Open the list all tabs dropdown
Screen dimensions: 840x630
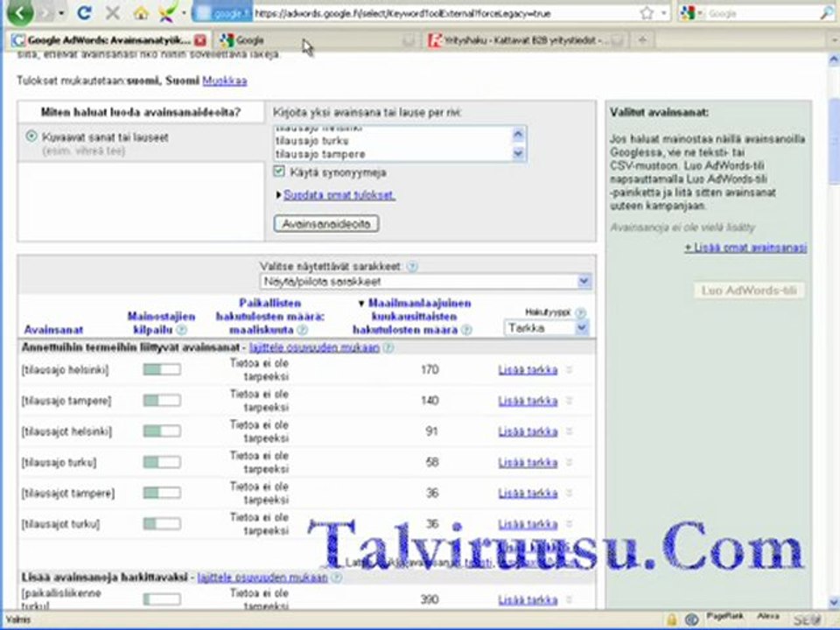[833, 39]
